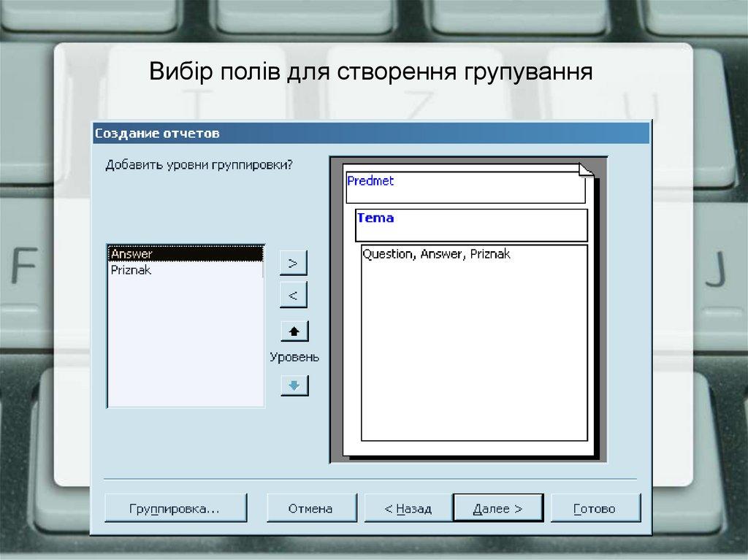Click the folded page corner in the preview
The width and height of the screenshot is (748, 560).
tap(584, 169)
